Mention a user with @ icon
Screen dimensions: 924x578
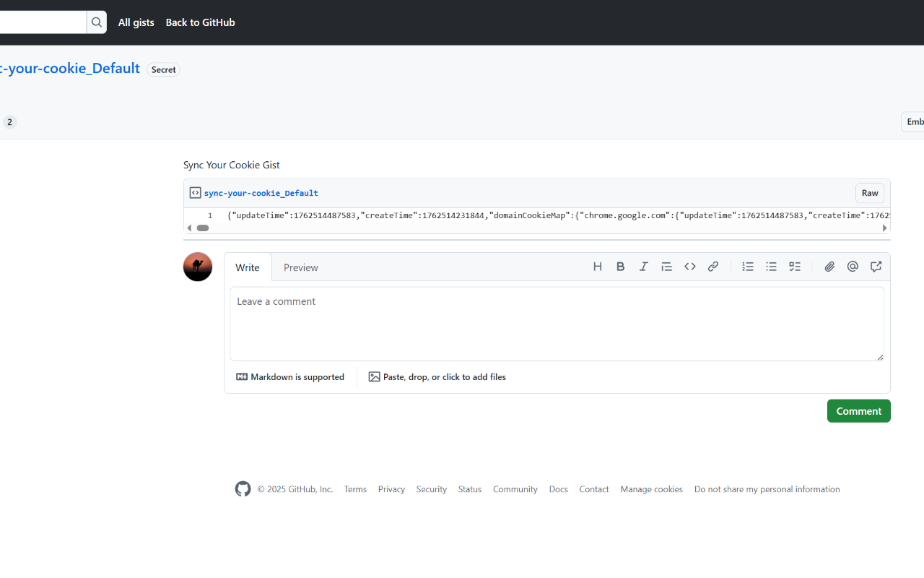pyautogui.click(x=853, y=267)
